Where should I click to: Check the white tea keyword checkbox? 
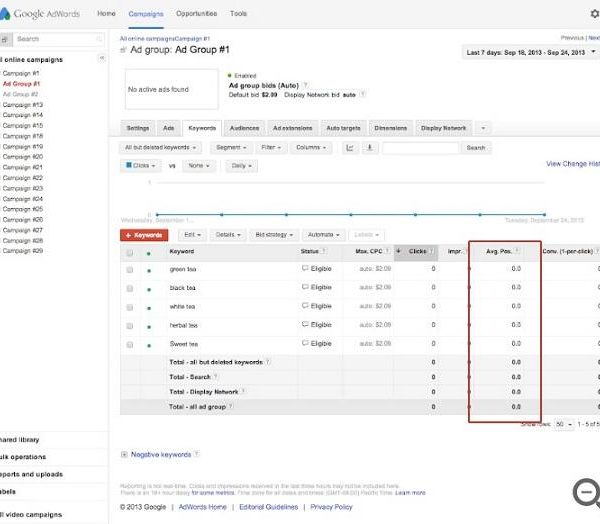point(129,306)
